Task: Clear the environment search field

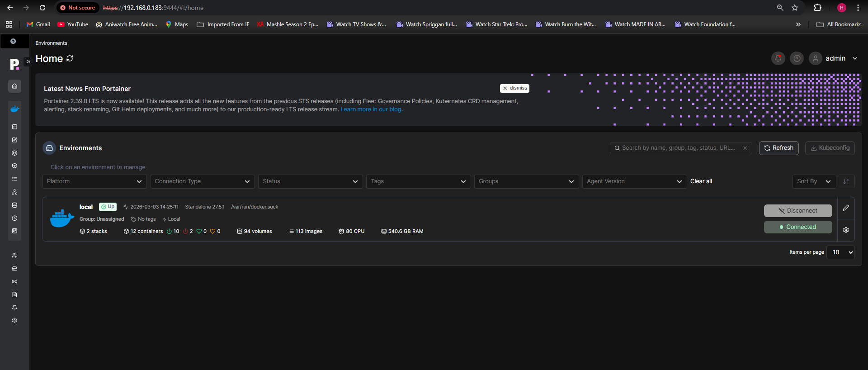Action: [745, 148]
